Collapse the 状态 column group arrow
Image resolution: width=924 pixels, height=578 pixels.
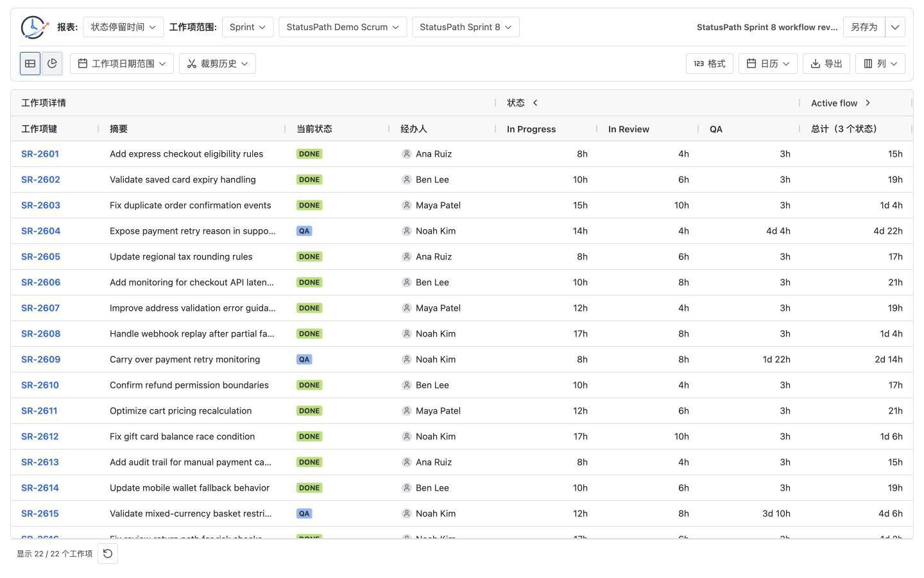pyautogui.click(x=535, y=103)
